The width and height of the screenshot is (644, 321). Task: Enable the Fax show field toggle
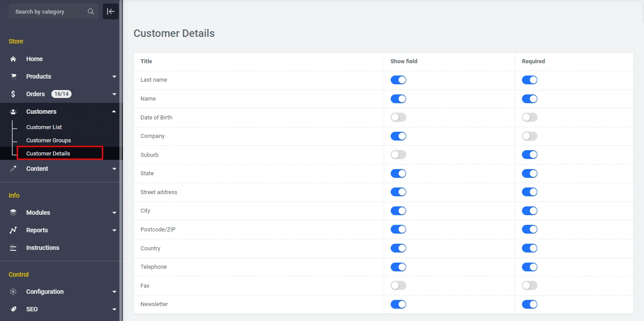(398, 285)
